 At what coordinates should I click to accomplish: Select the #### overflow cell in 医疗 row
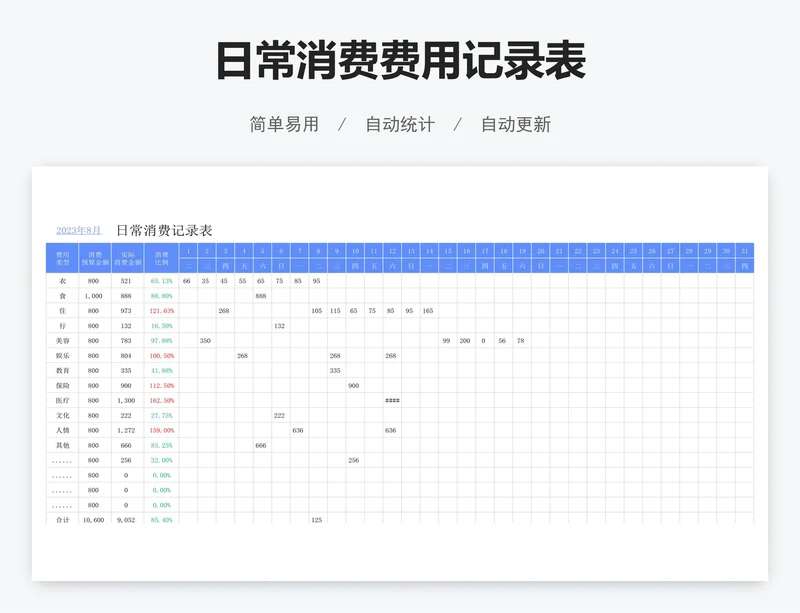(x=392, y=400)
